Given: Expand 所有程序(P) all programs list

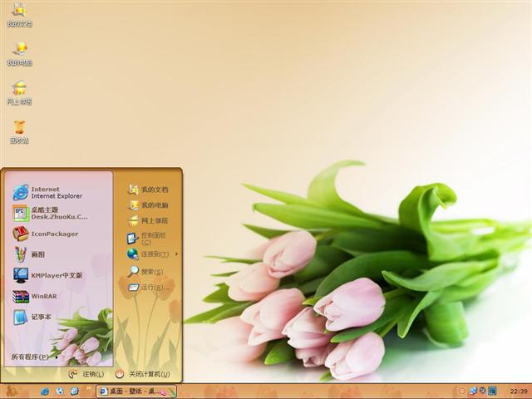Looking at the screenshot, I should click(34, 357).
